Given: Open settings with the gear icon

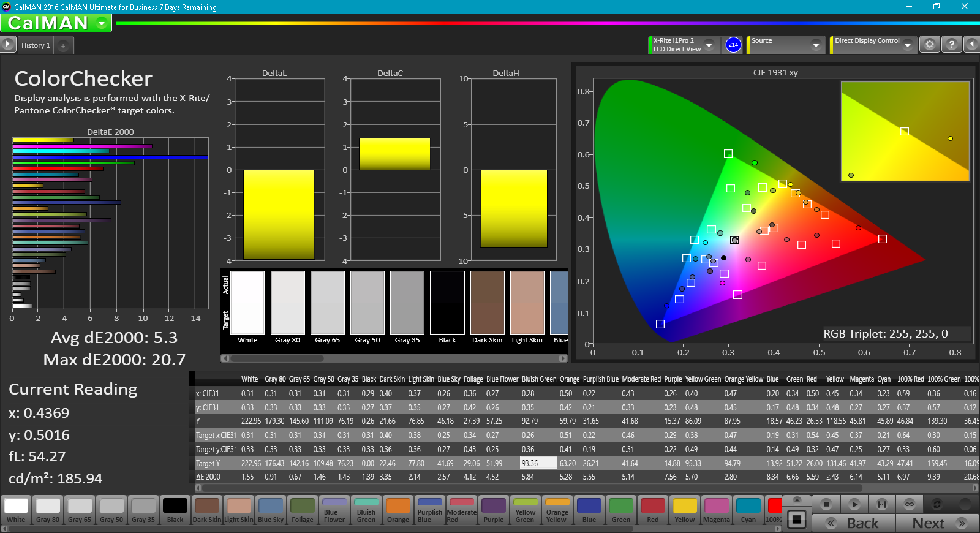Looking at the screenshot, I should coord(930,45).
